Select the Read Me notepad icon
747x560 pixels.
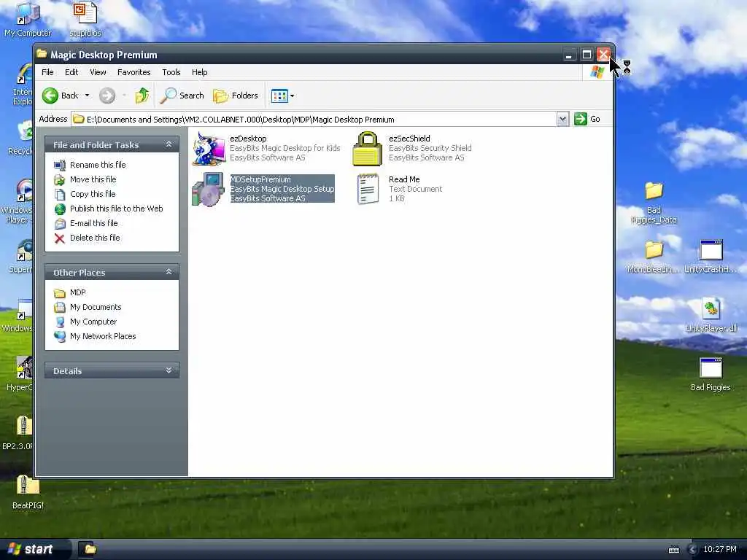pyautogui.click(x=368, y=190)
